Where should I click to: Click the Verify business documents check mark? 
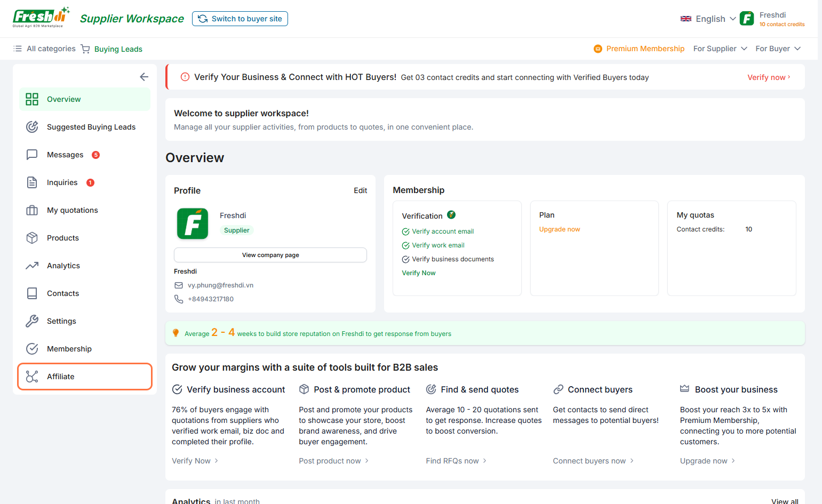click(x=405, y=259)
